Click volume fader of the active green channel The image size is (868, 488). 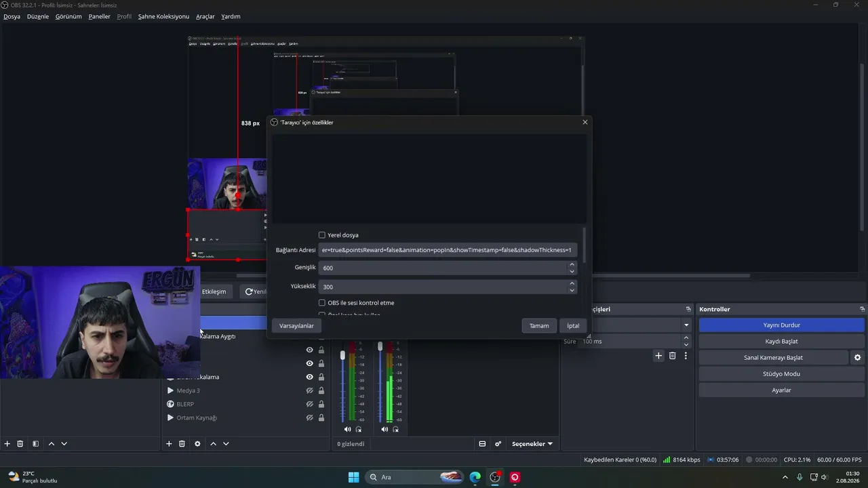coord(380,347)
